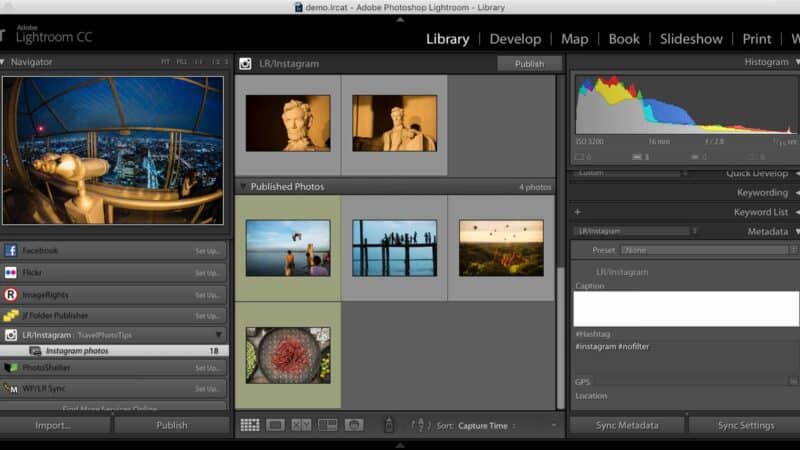
Task: Select FILL zoom level in Navigator
Action: point(182,62)
